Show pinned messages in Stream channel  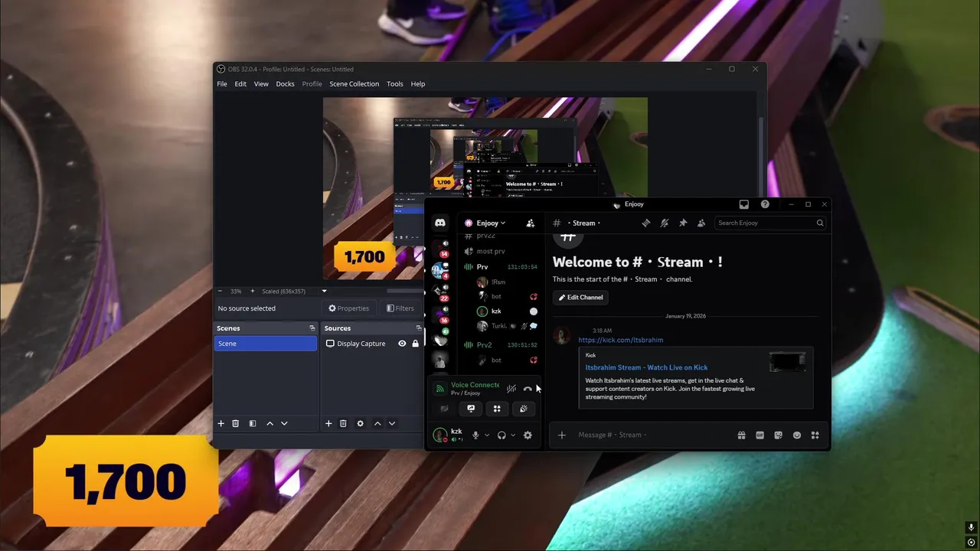683,223
